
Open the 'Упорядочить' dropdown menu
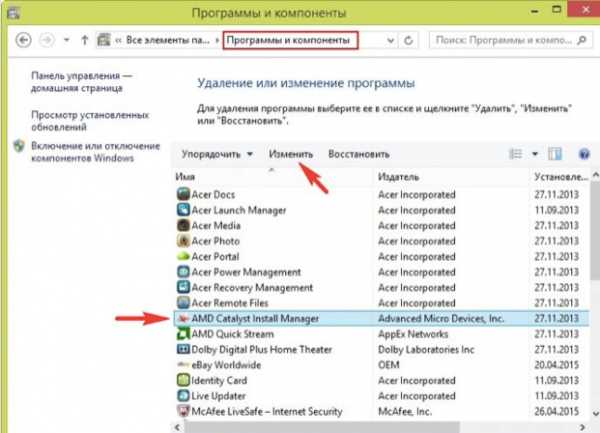pyautogui.click(x=217, y=154)
